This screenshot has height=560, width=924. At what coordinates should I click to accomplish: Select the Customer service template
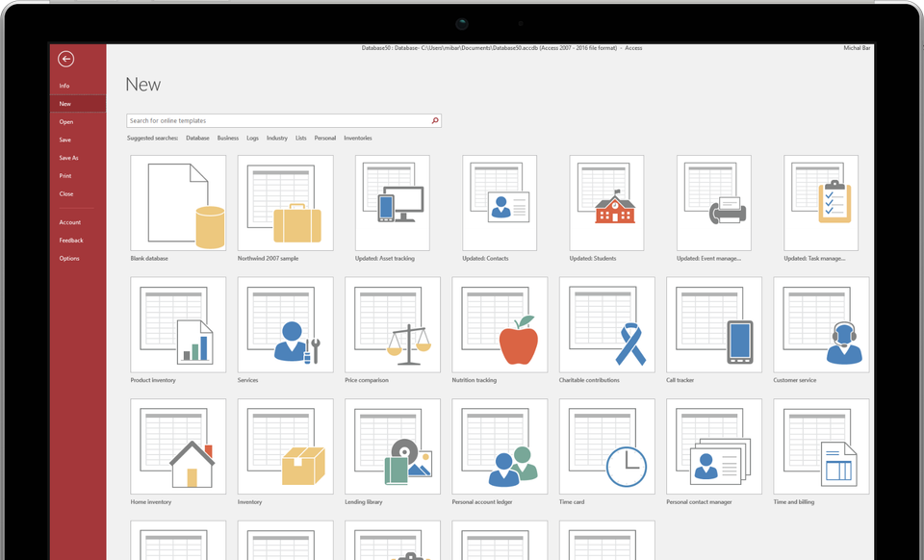click(x=820, y=324)
